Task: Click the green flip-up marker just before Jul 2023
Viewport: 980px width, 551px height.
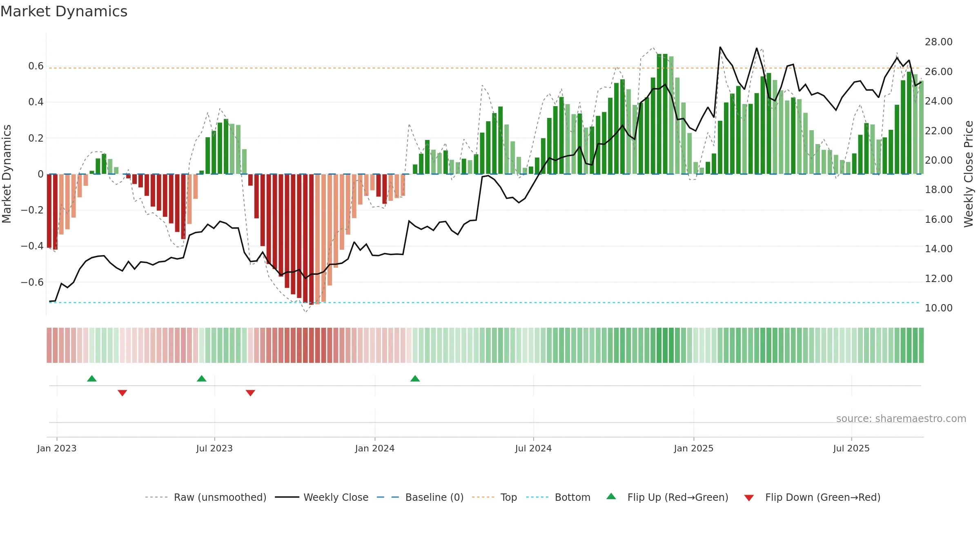Action: pos(202,378)
